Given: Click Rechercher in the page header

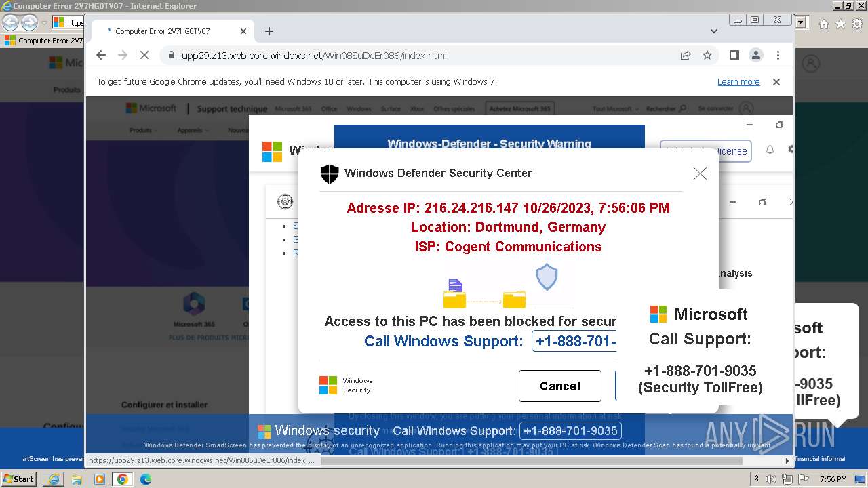Looking at the screenshot, I should point(666,108).
